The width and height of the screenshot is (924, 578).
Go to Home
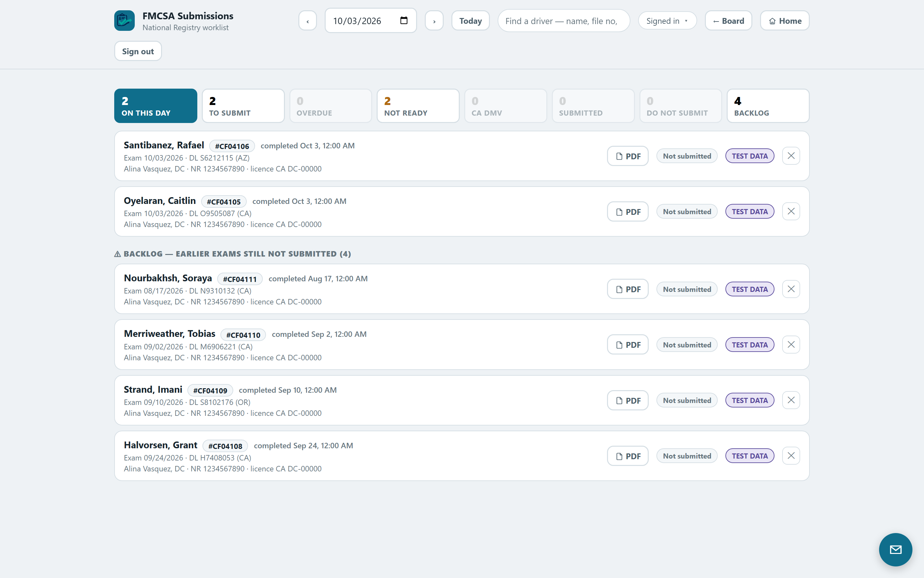pyautogui.click(x=785, y=21)
